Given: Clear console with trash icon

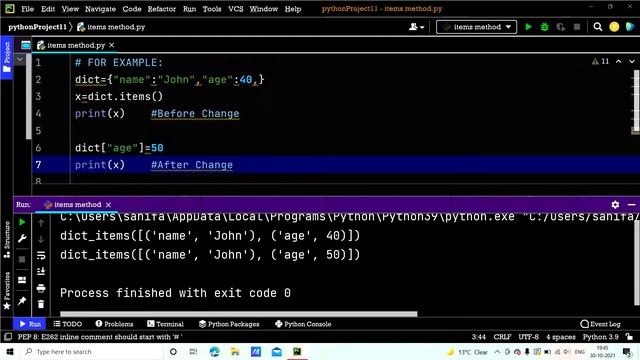Looking at the screenshot, I should 41,304.
